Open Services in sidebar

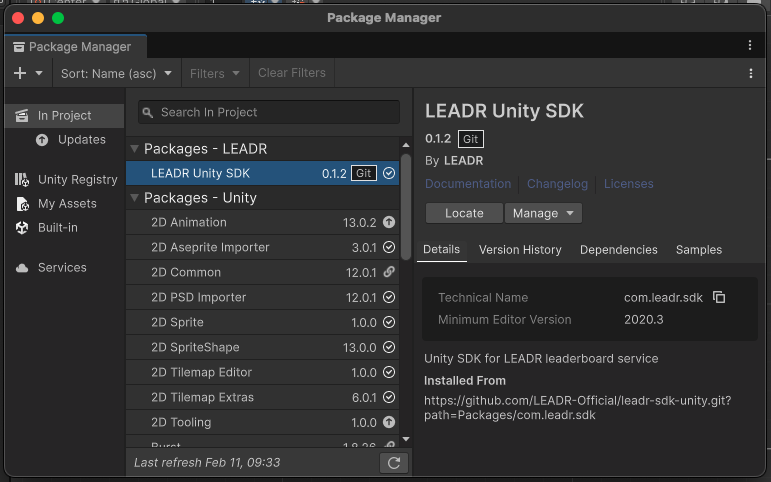tap(62, 268)
